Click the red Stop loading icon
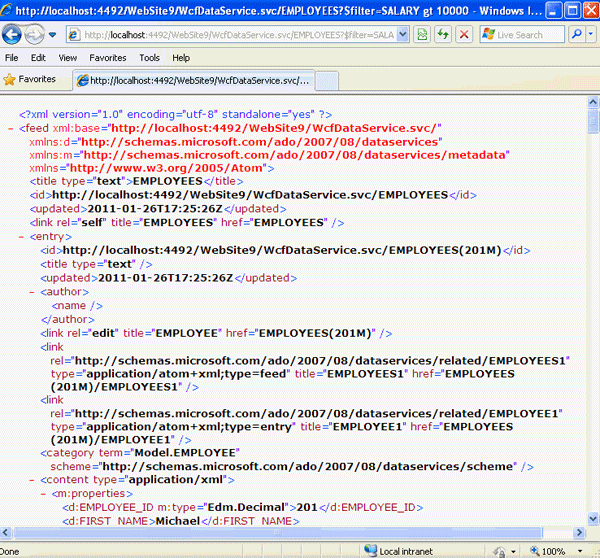The image size is (600, 558). (x=464, y=35)
